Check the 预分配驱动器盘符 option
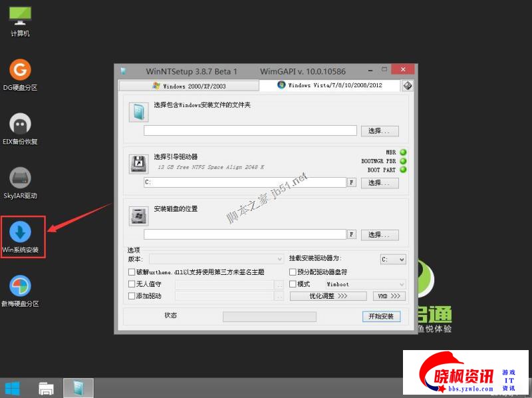Viewport: 532px width, 398px height. [293, 272]
